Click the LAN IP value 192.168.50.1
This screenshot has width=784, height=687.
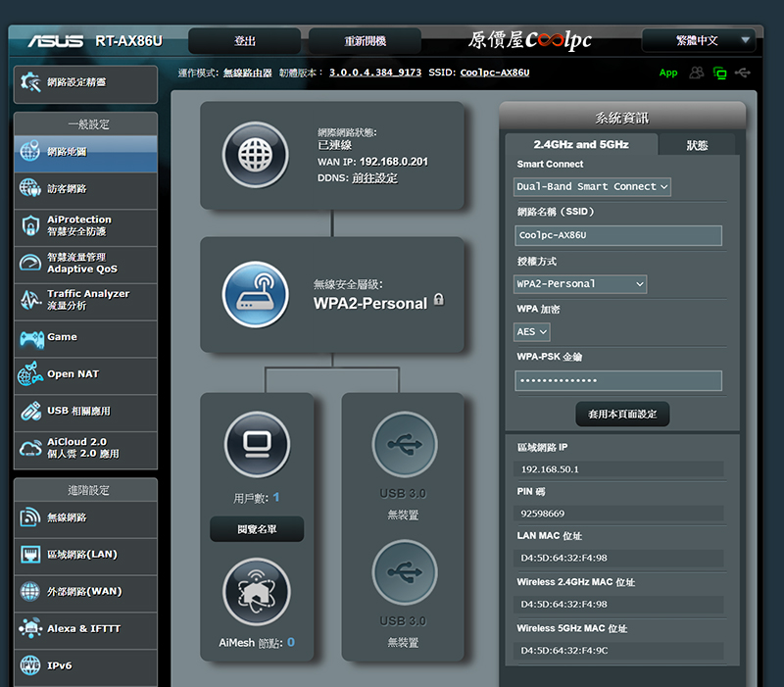550,469
